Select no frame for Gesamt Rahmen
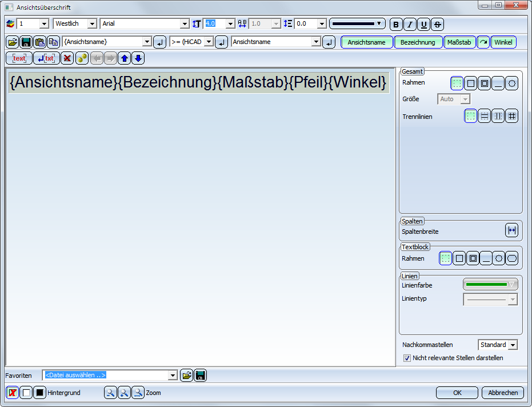The height and width of the screenshot is (407, 532). pos(457,83)
